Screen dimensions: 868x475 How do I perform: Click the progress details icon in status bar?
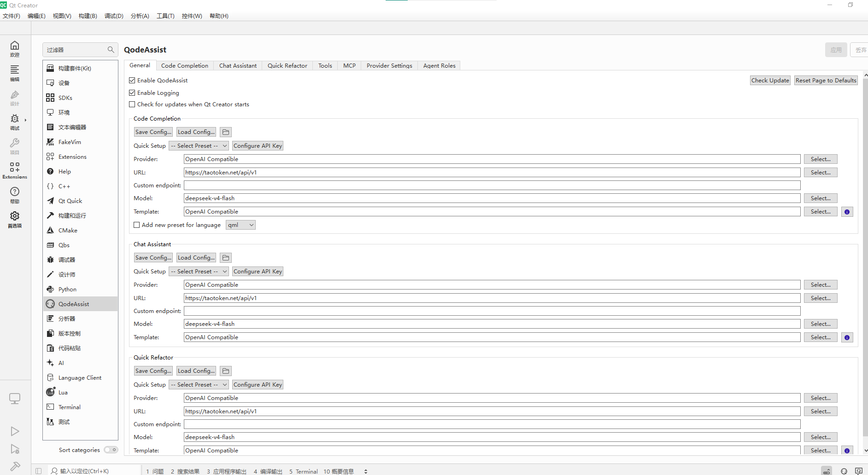827,471
